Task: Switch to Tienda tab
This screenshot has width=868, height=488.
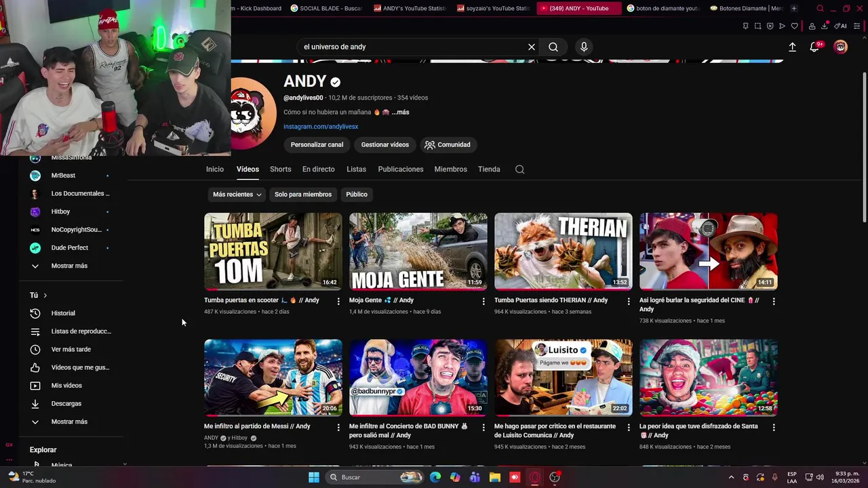Action: click(489, 169)
